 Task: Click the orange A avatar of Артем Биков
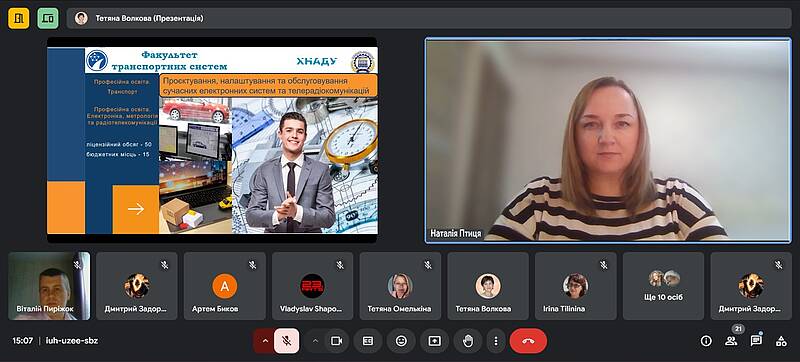[x=224, y=286]
